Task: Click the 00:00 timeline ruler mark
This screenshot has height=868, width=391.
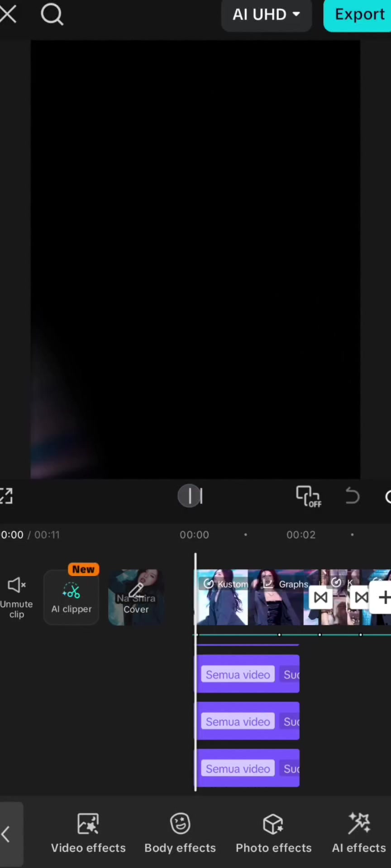Action: tap(194, 535)
